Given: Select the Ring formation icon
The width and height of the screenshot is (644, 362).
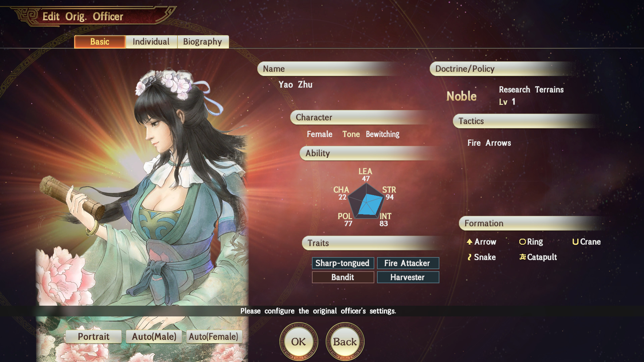Looking at the screenshot, I should tap(522, 242).
